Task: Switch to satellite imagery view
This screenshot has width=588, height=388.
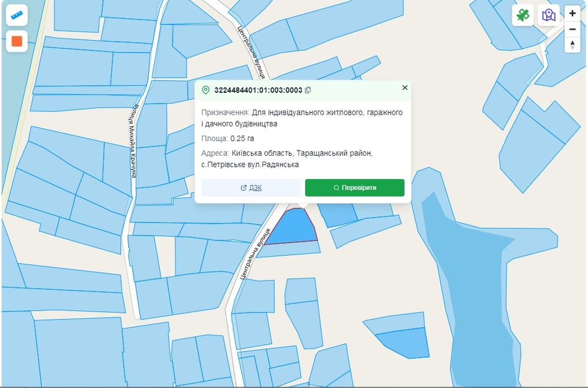Action: tap(523, 15)
